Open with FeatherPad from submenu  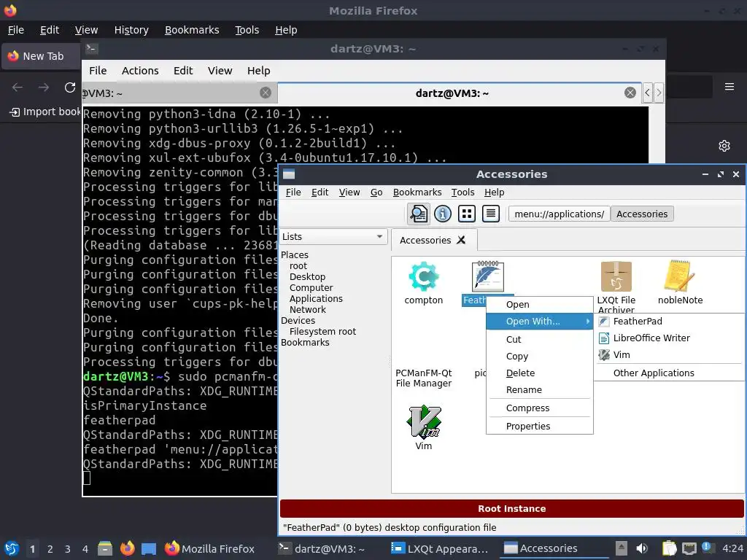(x=670, y=322)
